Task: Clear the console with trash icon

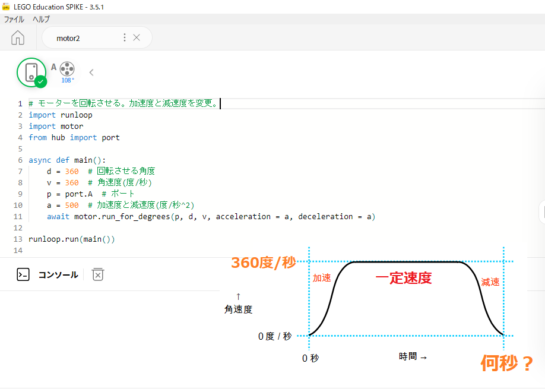Action: pyautogui.click(x=98, y=274)
